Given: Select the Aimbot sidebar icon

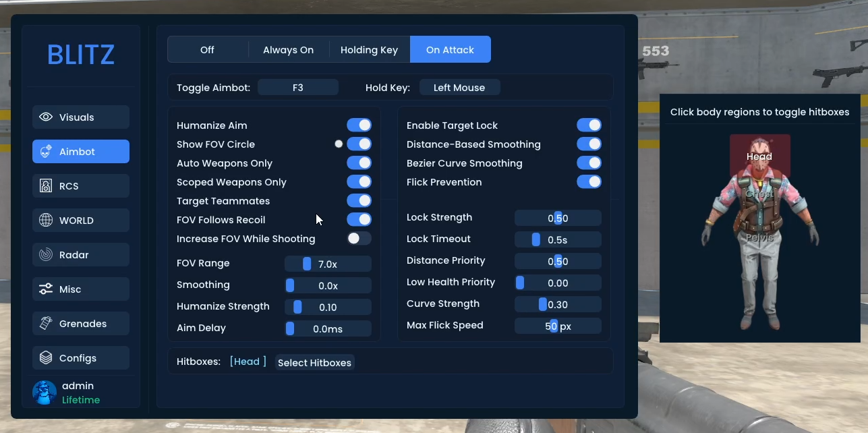Looking at the screenshot, I should 45,151.
